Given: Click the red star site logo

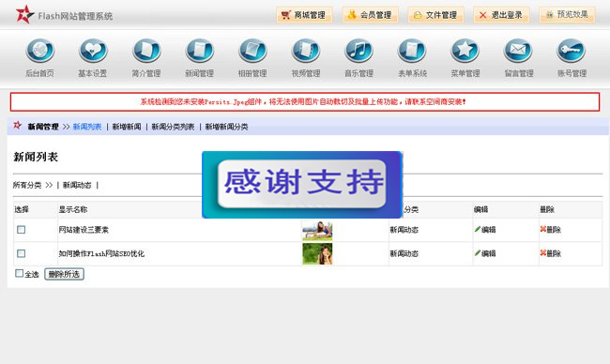Looking at the screenshot, I should (x=24, y=14).
